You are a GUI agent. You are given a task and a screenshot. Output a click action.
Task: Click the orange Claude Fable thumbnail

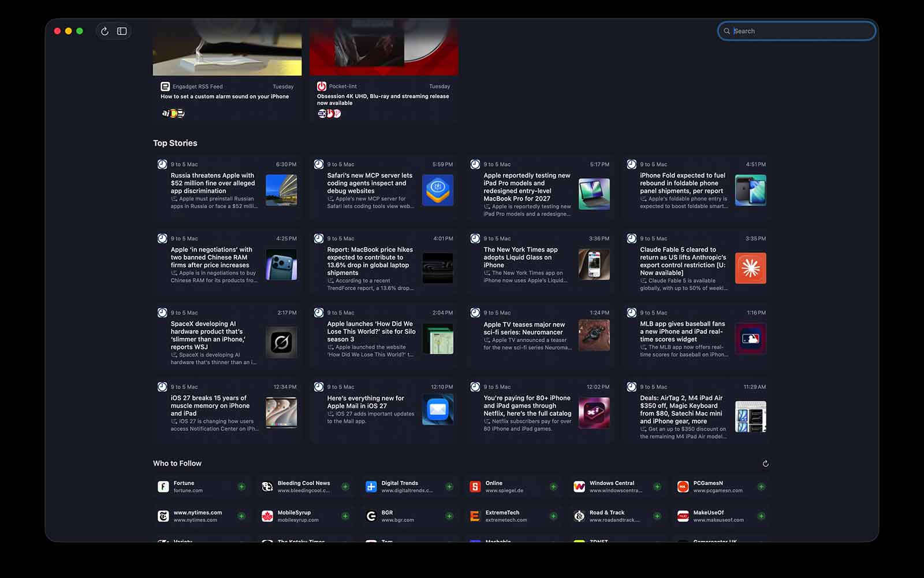(x=751, y=268)
